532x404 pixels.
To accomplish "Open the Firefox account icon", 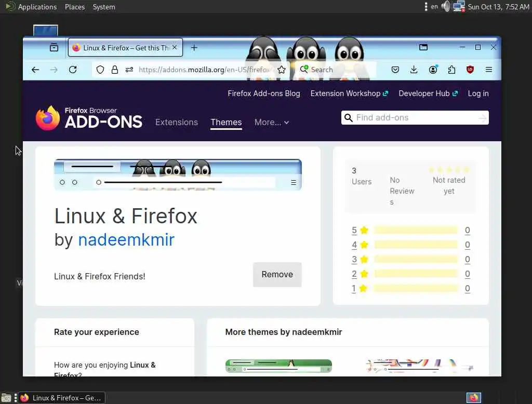I will [433, 70].
